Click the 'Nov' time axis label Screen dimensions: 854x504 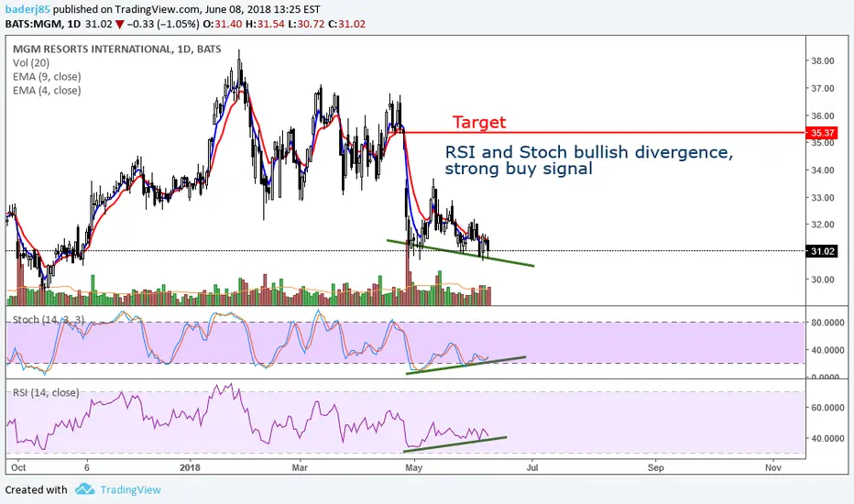click(x=772, y=467)
